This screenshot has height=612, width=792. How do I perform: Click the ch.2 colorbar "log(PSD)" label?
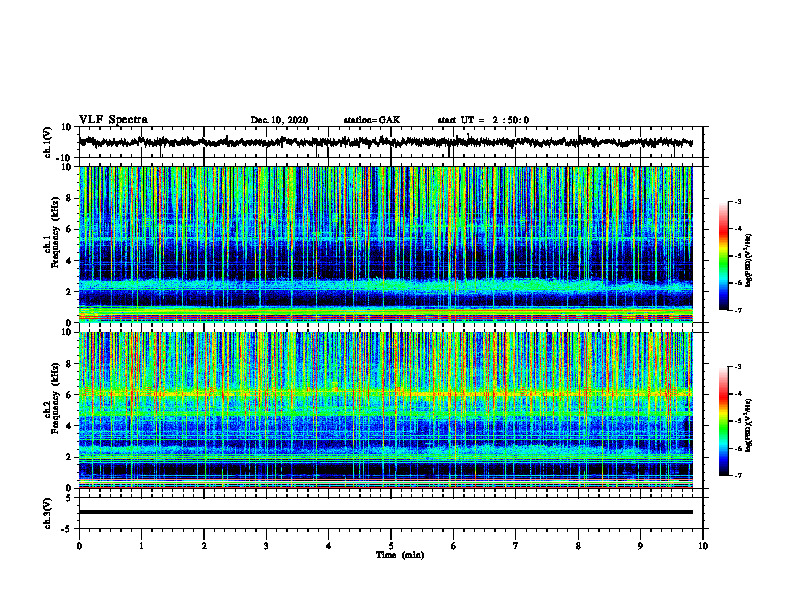point(749,424)
